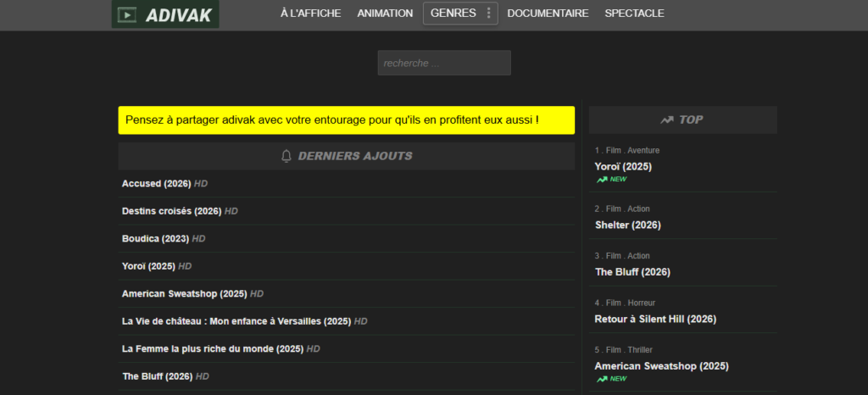This screenshot has width=868, height=395.
Task: Click the '5 . Film . Thriller' label
Action: point(623,349)
